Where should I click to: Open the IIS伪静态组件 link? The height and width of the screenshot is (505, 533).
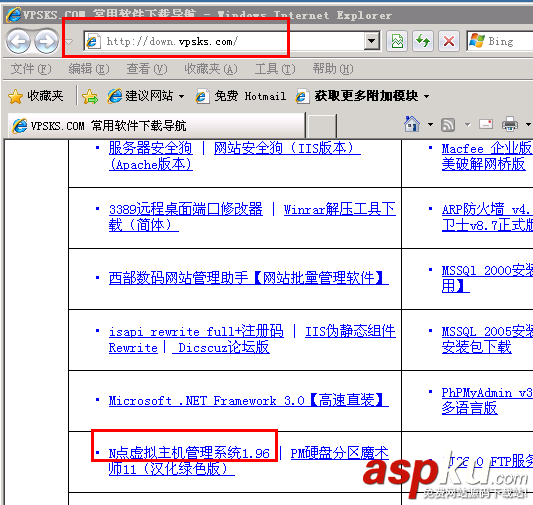pos(350,331)
